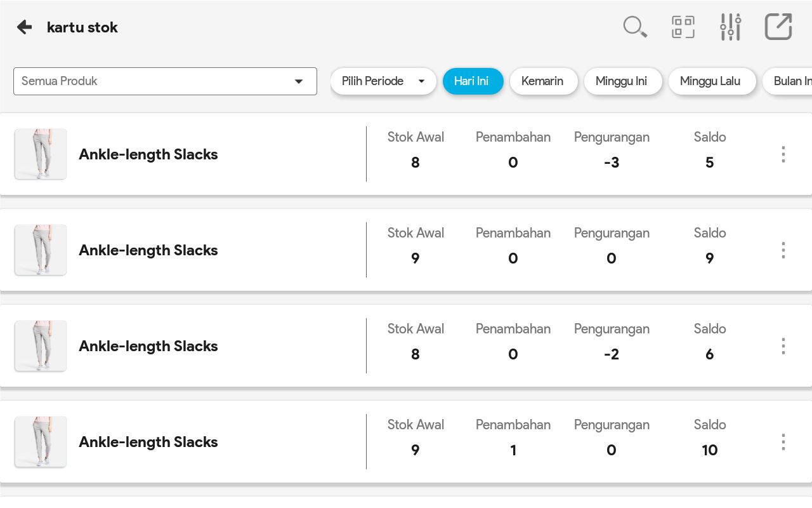812x508 pixels.
Task: Open third Ankle-length Slacks product thumbnail
Action: coord(41,346)
